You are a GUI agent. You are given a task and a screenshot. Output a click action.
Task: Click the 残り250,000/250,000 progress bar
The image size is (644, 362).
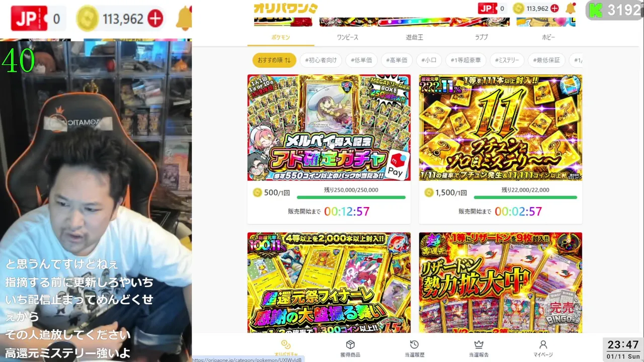click(x=351, y=198)
